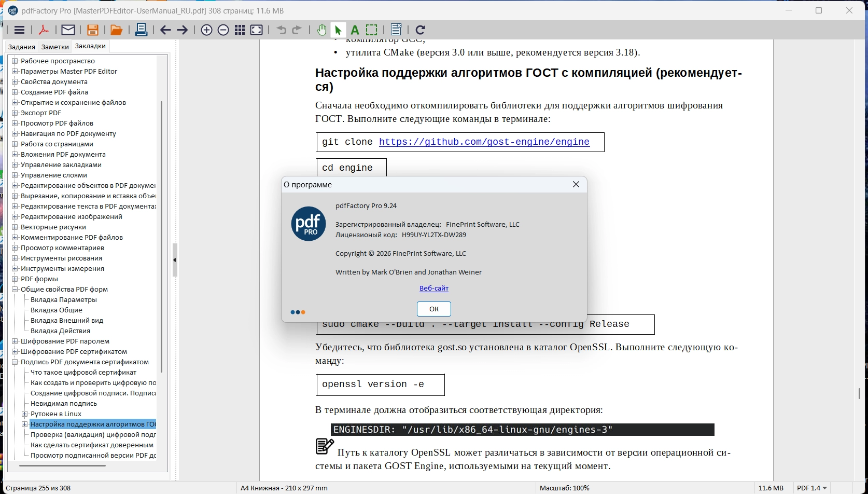This screenshot has width=868, height=494.
Task: Show page thumbnails grid view
Action: (240, 30)
